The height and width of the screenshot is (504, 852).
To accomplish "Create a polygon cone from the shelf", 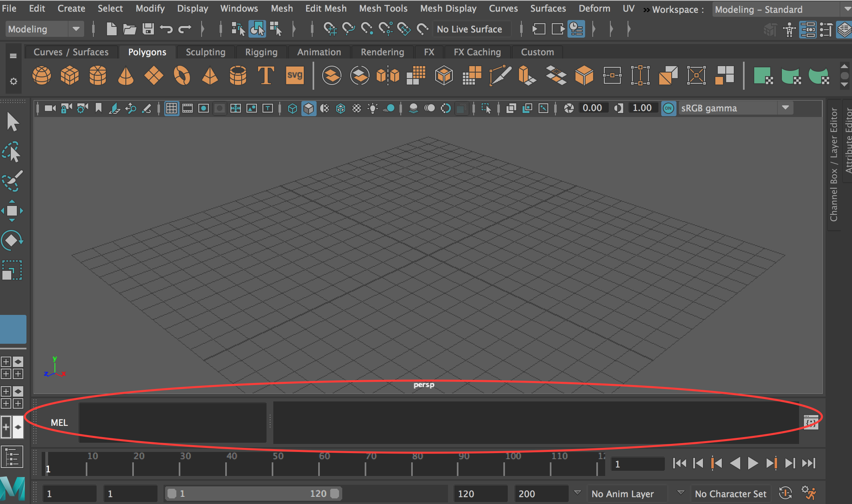I will click(x=126, y=75).
